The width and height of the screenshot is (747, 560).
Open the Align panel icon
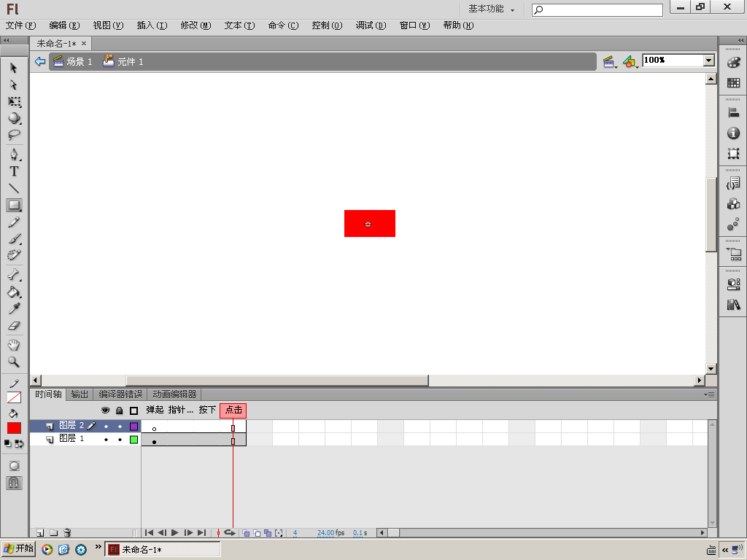click(734, 113)
